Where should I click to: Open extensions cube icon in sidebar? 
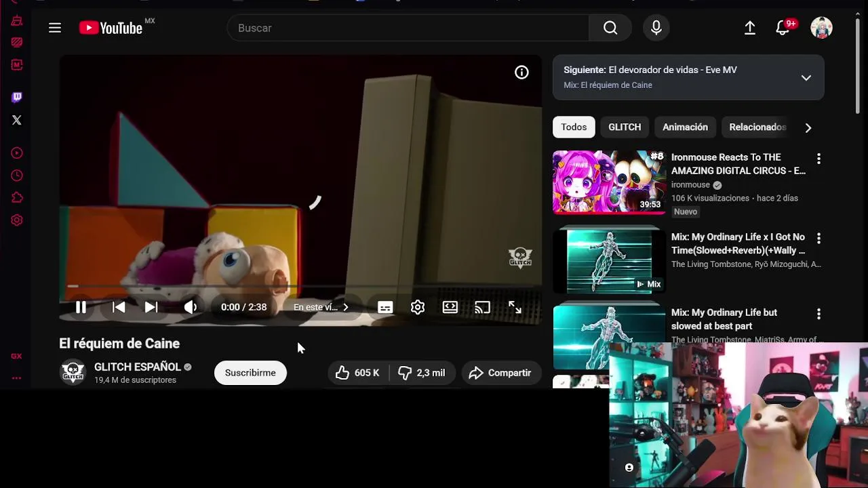click(17, 198)
